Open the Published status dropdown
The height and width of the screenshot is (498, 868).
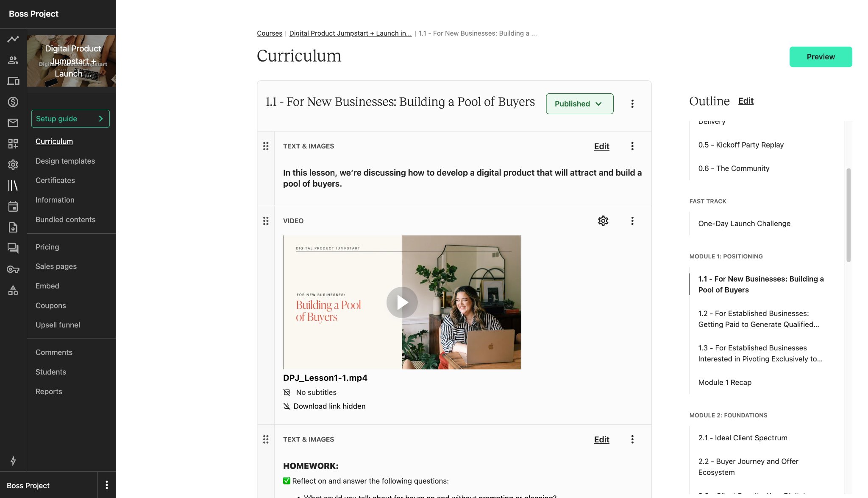(x=579, y=104)
